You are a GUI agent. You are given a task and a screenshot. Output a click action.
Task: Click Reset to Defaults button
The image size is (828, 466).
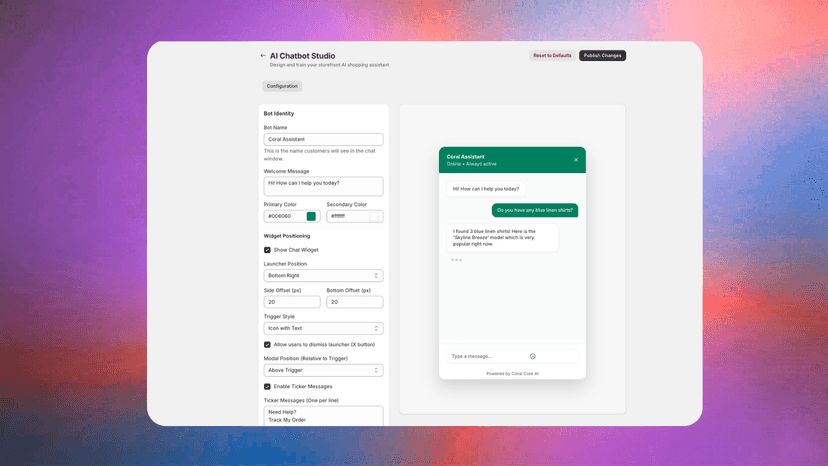(552, 55)
